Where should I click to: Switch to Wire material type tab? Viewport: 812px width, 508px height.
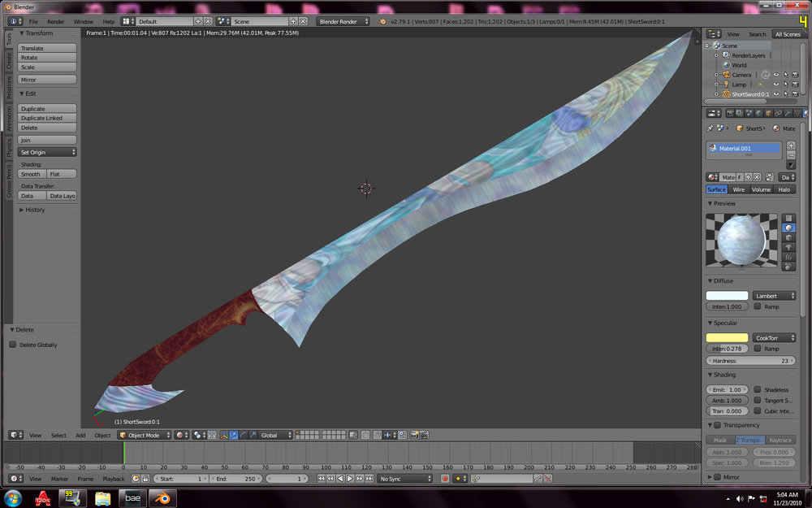(738, 189)
